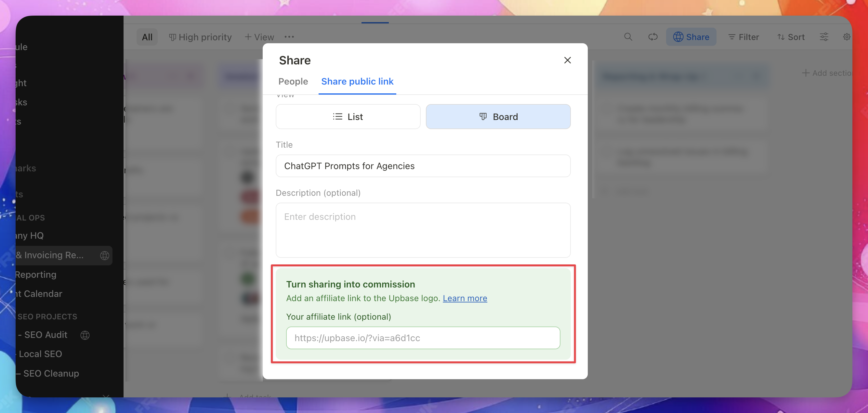Add a new View

coord(259,37)
